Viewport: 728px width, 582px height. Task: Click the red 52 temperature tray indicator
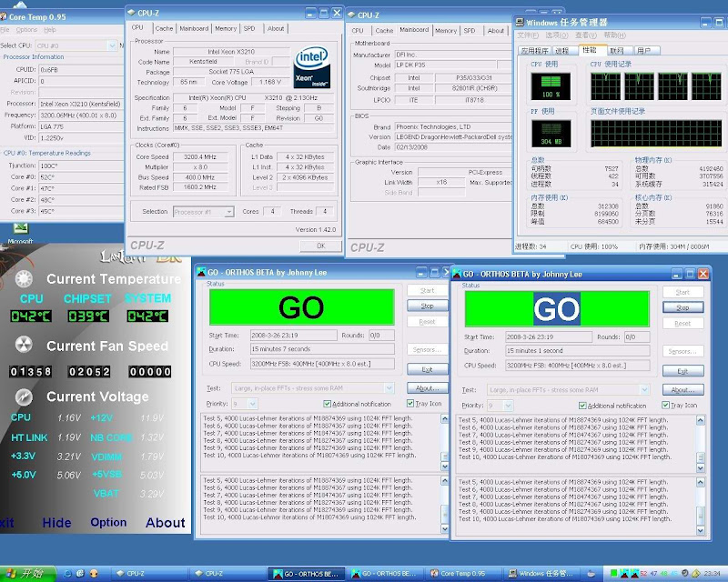(x=643, y=574)
